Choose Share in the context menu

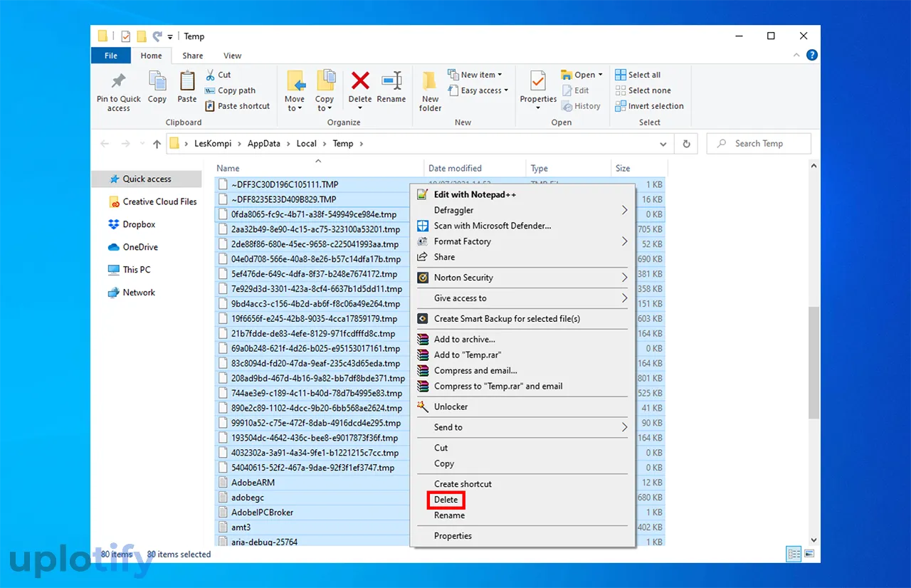tap(523, 257)
